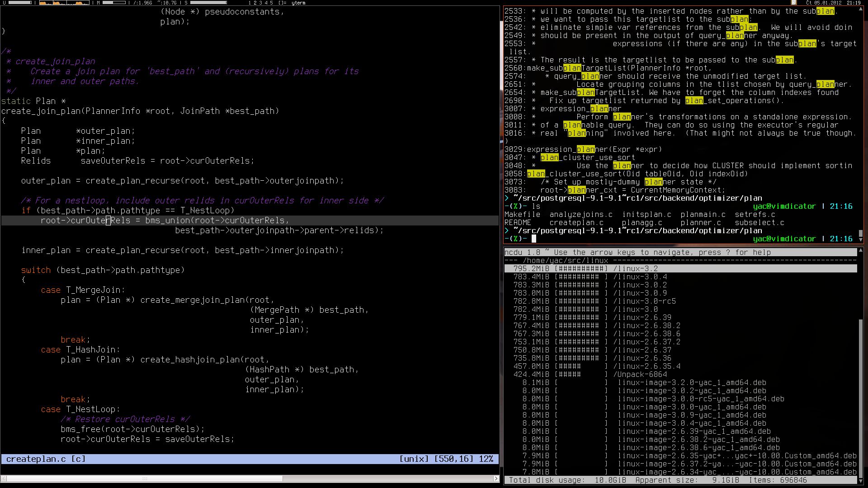
Task: Select the /linux-3.0.2 row in ncdu
Action: tap(680, 285)
